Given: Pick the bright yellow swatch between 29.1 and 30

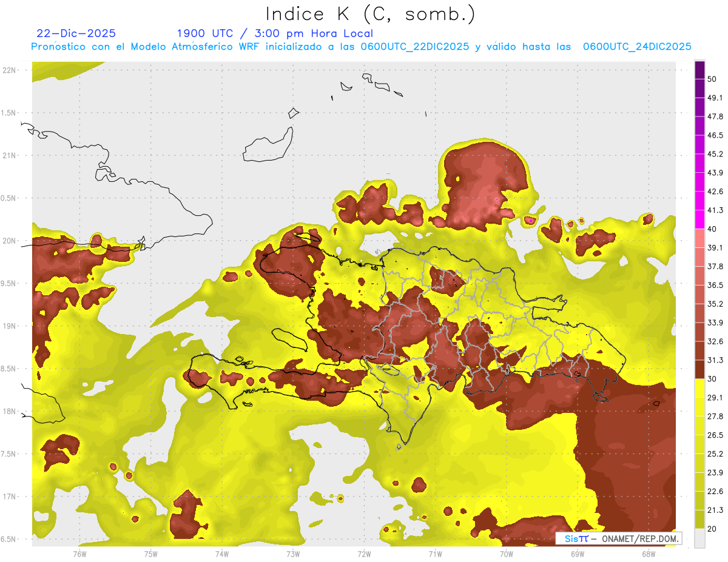Looking at the screenshot, I should [x=699, y=388].
